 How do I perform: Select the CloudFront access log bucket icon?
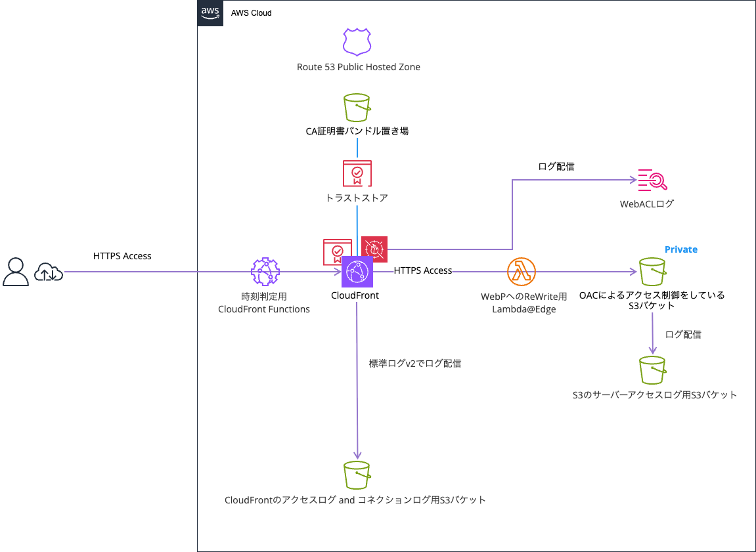[x=357, y=475]
